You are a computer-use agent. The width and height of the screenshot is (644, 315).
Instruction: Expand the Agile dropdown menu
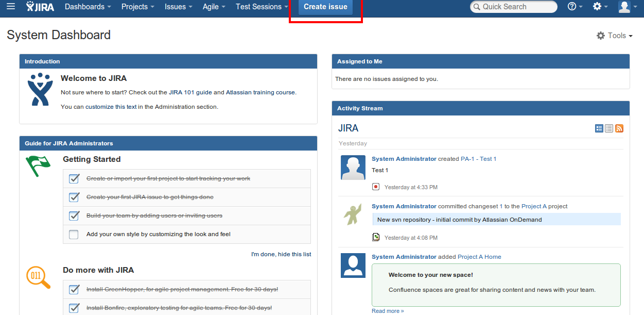pos(214,7)
